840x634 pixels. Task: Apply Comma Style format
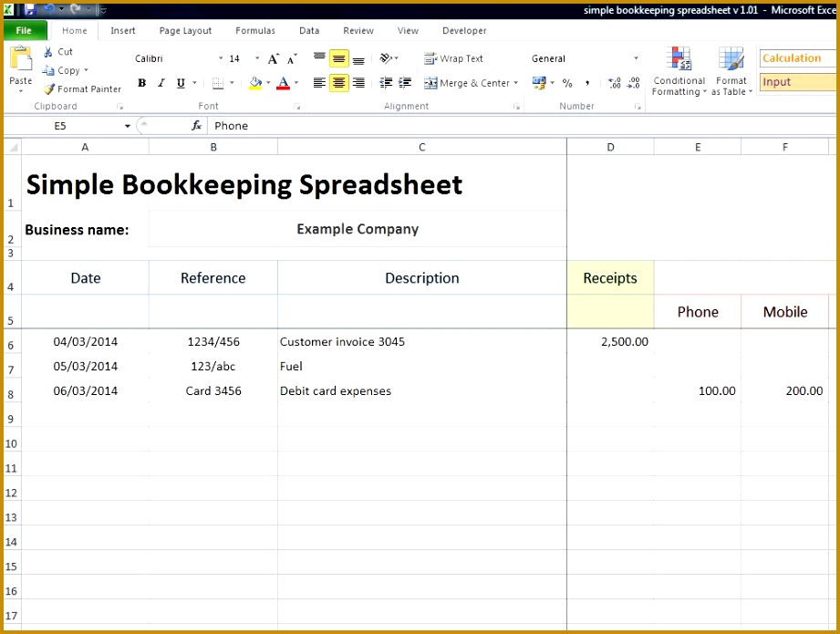(x=587, y=83)
